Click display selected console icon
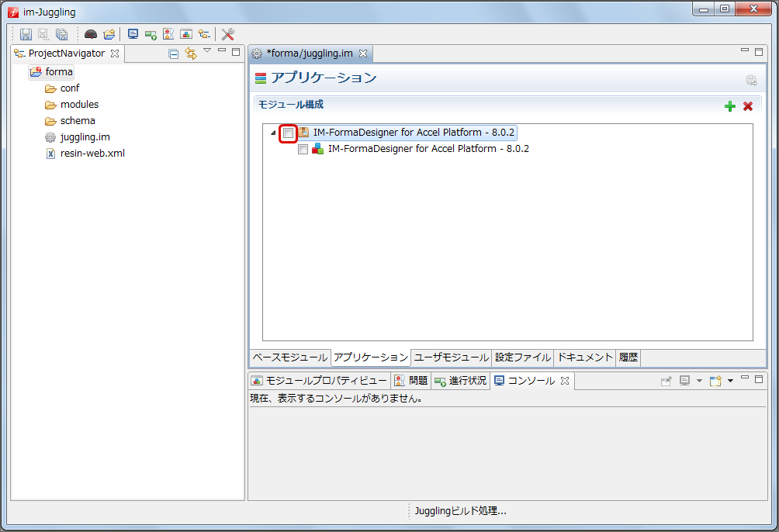This screenshot has height=532, width=779. click(x=684, y=381)
